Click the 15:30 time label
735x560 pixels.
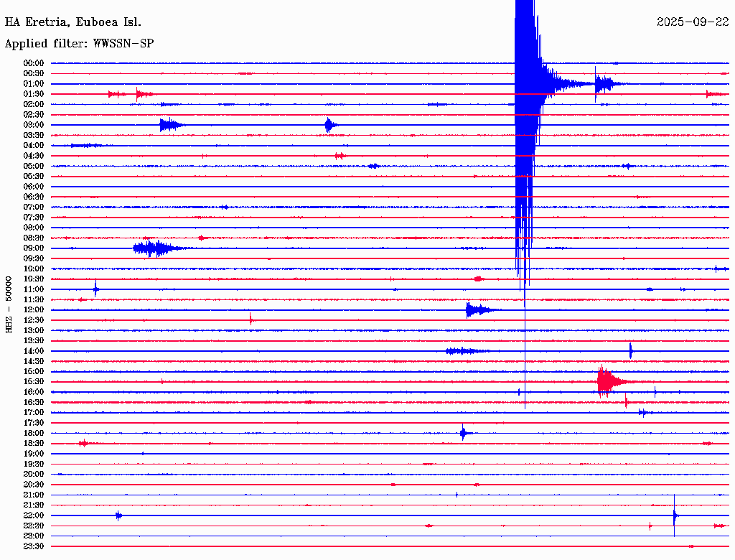(x=34, y=382)
